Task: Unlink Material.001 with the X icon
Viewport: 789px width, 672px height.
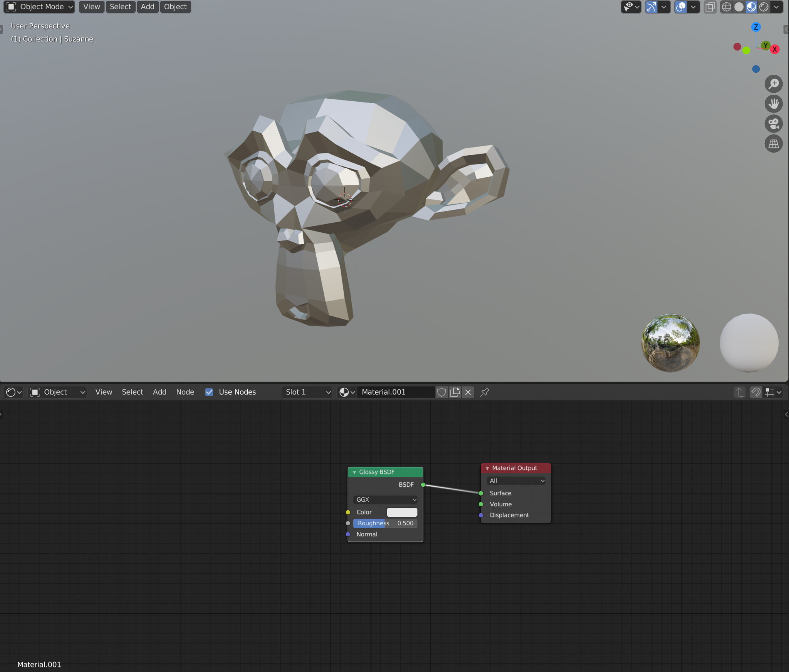Action: point(468,392)
